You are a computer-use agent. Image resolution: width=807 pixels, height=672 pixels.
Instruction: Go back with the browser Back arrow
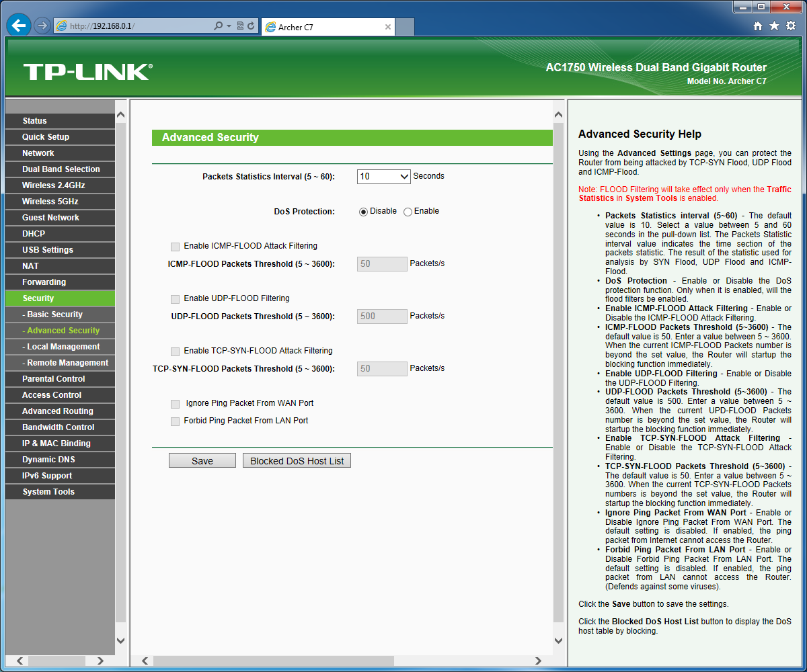tap(19, 26)
